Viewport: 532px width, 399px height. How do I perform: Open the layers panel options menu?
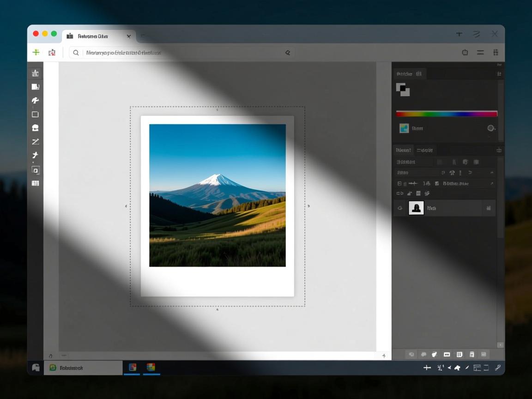tap(499, 150)
